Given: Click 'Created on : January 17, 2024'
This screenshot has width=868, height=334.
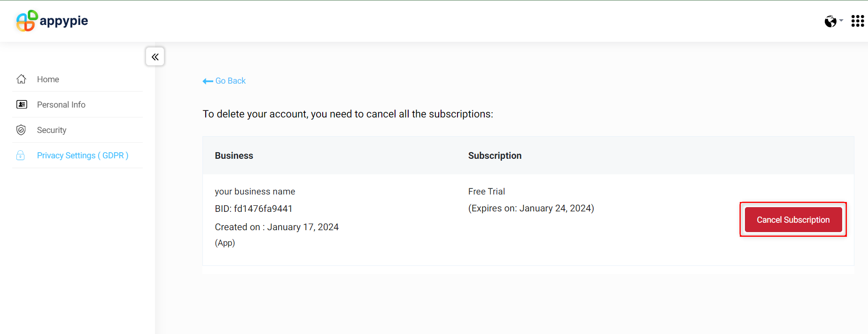Looking at the screenshot, I should [x=277, y=227].
